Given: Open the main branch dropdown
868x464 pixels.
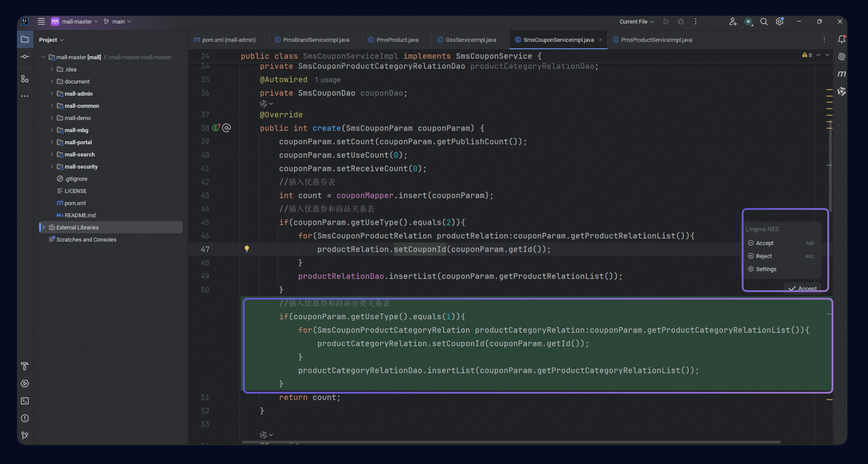Looking at the screenshot, I should [x=117, y=22].
